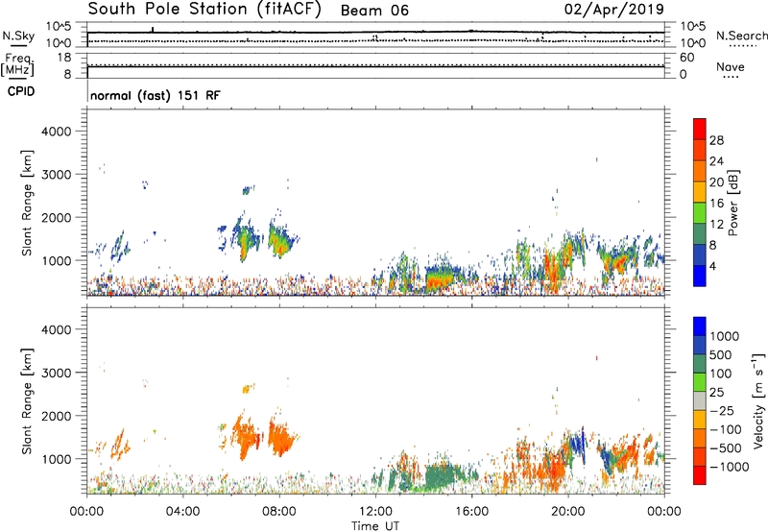The width and height of the screenshot is (768, 532).
Task: Click the 'CPID' label
Action: pyautogui.click(x=21, y=91)
